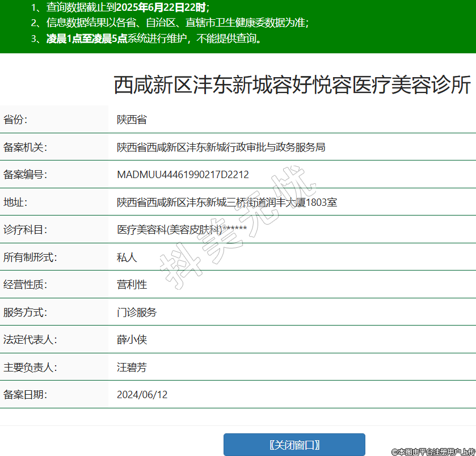Click the 凌晨1点至凌晨5点 maintenance notice
The height and width of the screenshot is (456, 476).
tap(87, 39)
